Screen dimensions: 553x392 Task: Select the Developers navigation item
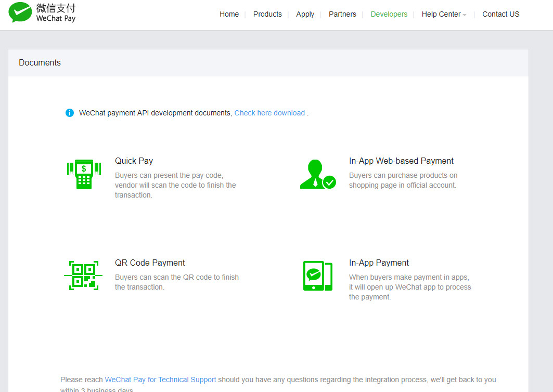pyautogui.click(x=389, y=14)
